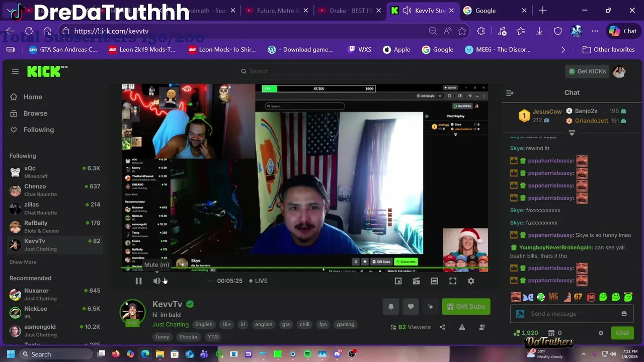The width and height of the screenshot is (644, 362).
Task: Insert the BANG emote
Action: click(553, 297)
